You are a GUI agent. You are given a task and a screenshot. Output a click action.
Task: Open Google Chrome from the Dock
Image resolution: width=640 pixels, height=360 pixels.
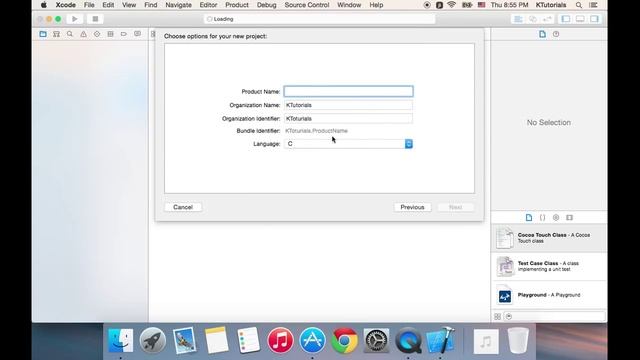pyautogui.click(x=344, y=340)
